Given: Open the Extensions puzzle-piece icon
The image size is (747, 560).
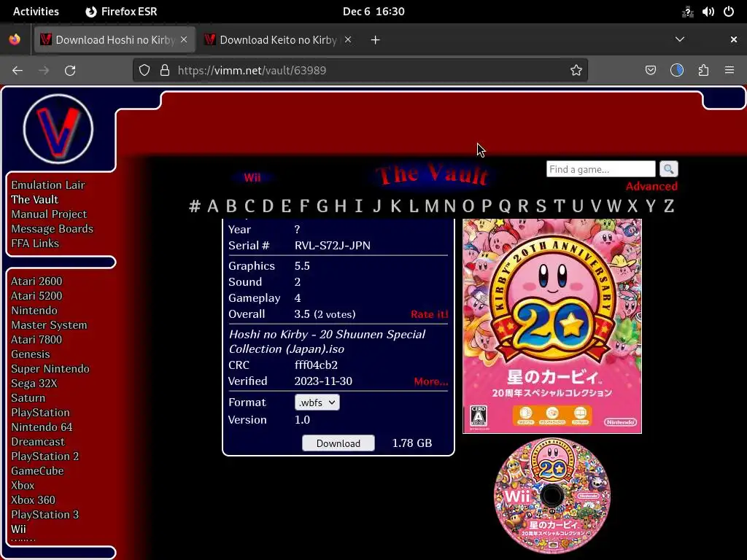Looking at the screenshot, I should click(x=703, y=71).
